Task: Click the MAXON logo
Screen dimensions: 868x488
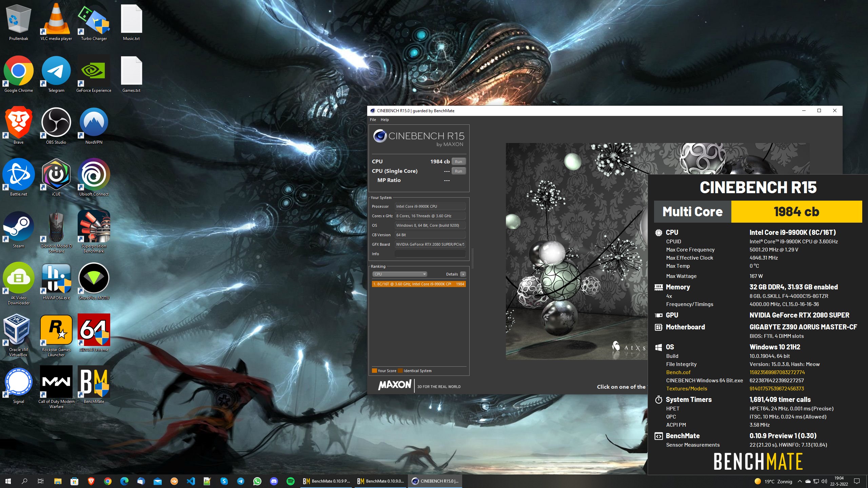Action: (395, 385)
